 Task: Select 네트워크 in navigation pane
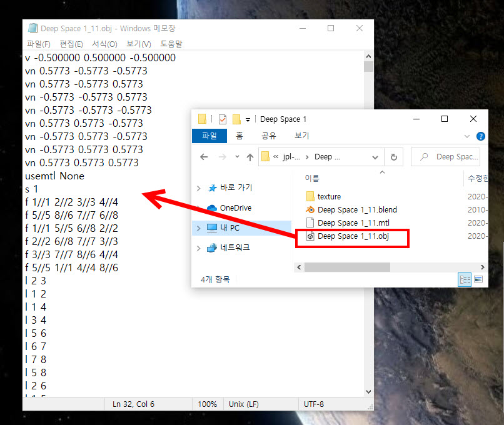tap(234, 247)
